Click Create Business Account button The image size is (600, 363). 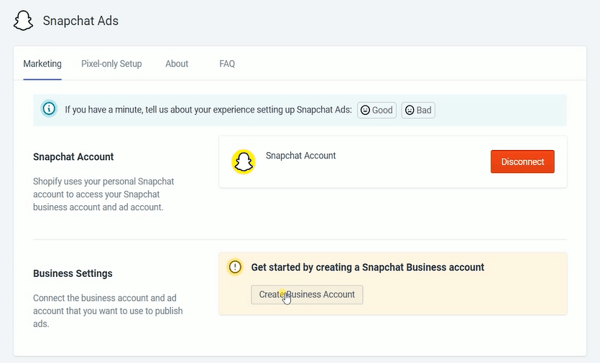click(307, 295)
